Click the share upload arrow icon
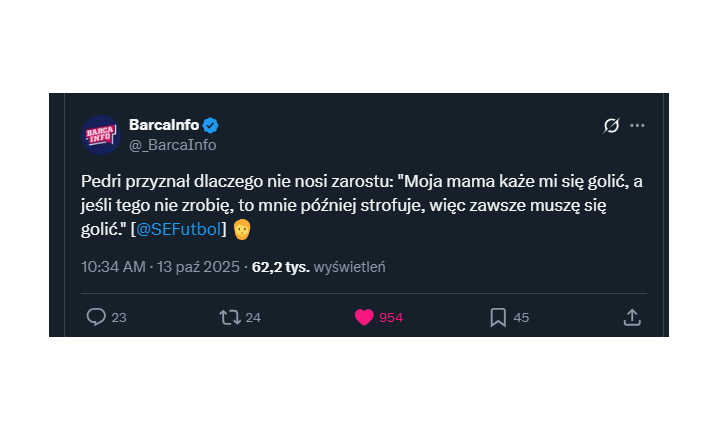 click(x=632, y=317)
